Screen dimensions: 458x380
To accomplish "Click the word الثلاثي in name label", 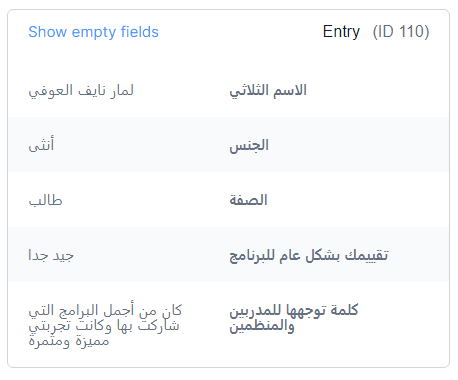I will click(x=249, y=90).
